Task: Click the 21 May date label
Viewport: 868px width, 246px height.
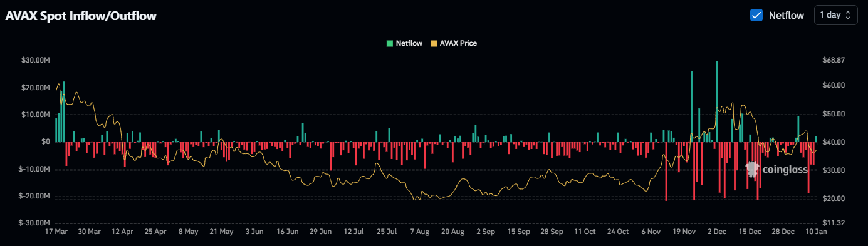Action: pos(221,232)
